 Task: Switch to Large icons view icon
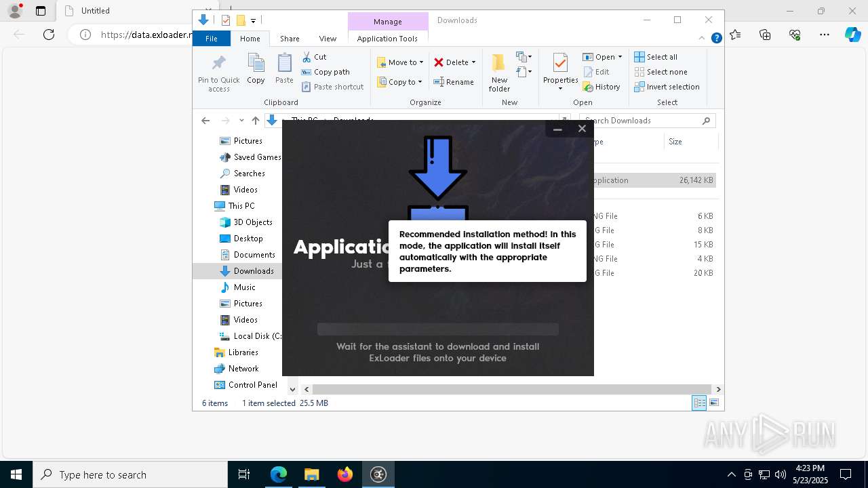(x=714, y=403)
